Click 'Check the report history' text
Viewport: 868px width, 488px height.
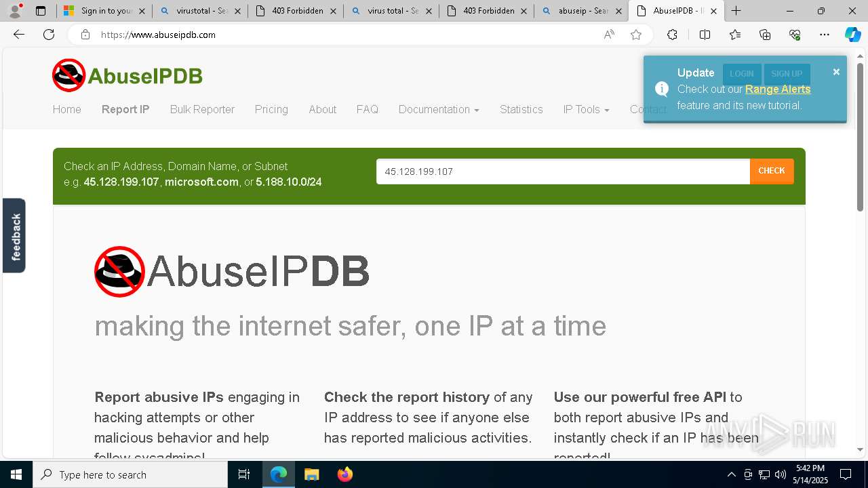pos(407,397)
